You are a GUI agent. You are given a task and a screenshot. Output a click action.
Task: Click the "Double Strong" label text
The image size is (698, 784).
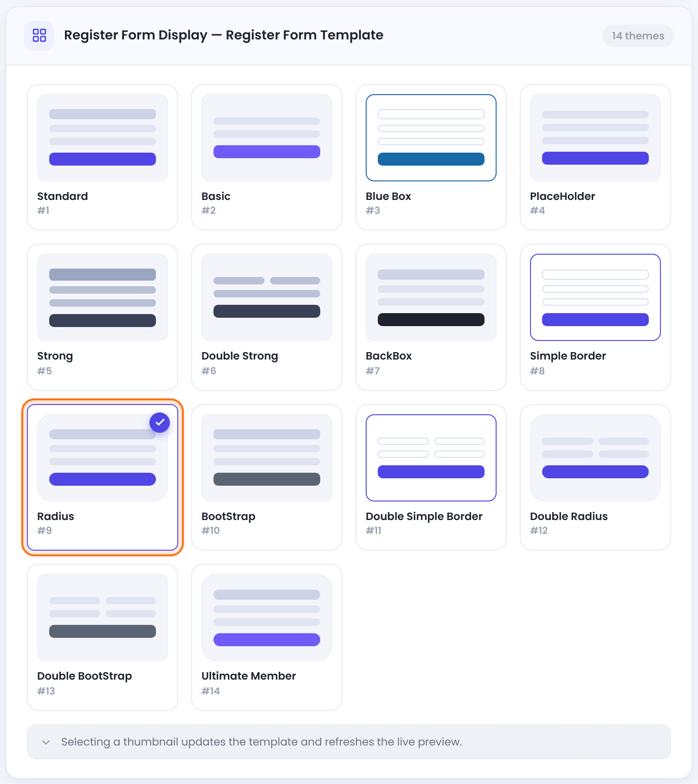(x=240, y=356)
